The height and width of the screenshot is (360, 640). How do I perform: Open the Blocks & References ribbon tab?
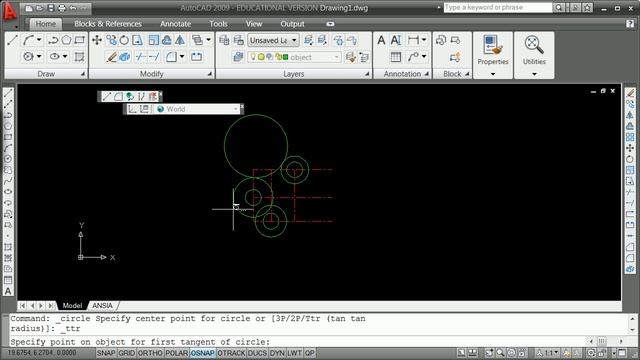(108, 24)
